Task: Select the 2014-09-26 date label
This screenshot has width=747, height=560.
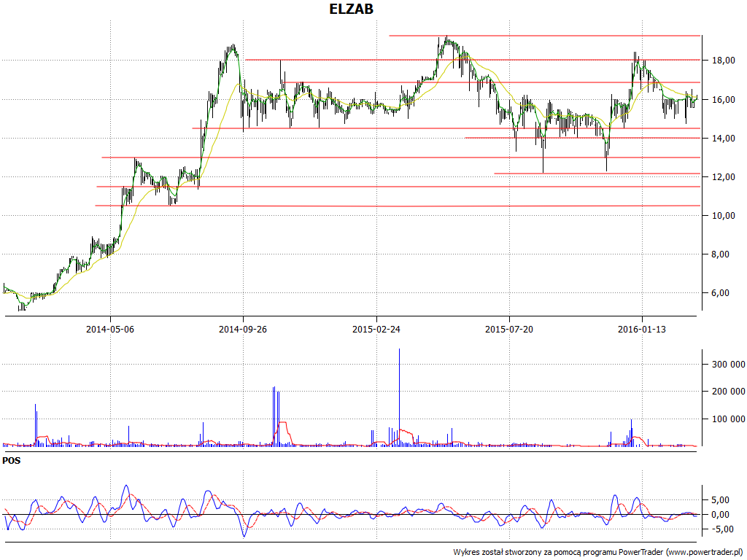Action: 243,329
